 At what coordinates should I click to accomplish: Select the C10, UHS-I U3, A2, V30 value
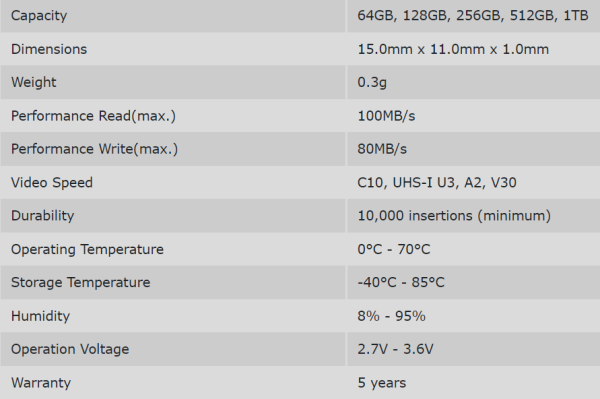coord(437,182)
